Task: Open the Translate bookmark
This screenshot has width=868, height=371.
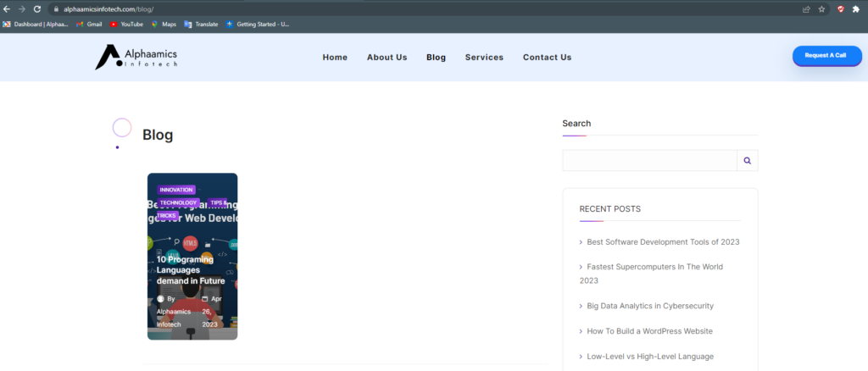Action: 202,25
